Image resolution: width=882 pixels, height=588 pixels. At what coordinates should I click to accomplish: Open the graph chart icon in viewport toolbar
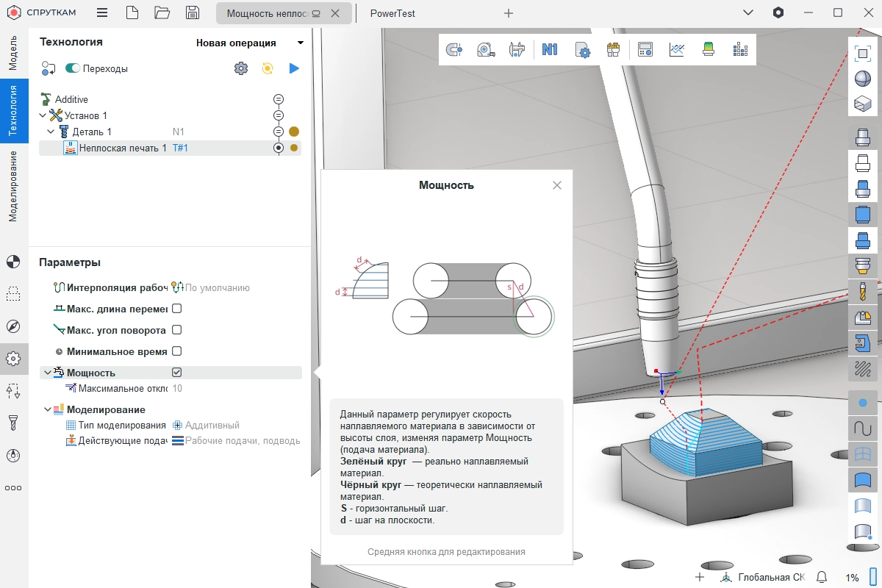(677, 50)
